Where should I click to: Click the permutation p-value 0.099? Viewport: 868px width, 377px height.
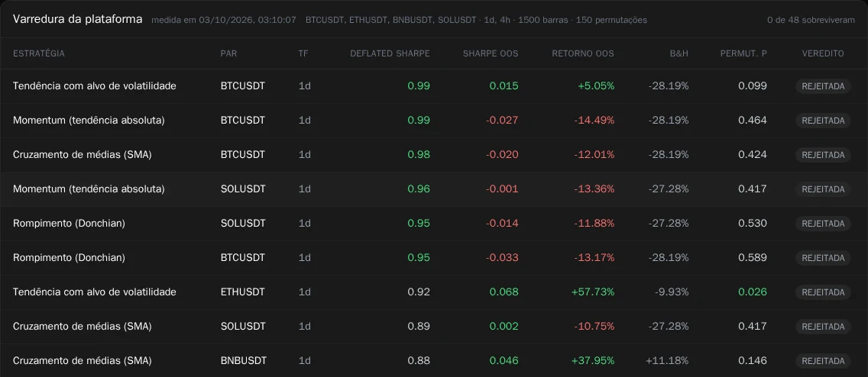pos(753,85)
